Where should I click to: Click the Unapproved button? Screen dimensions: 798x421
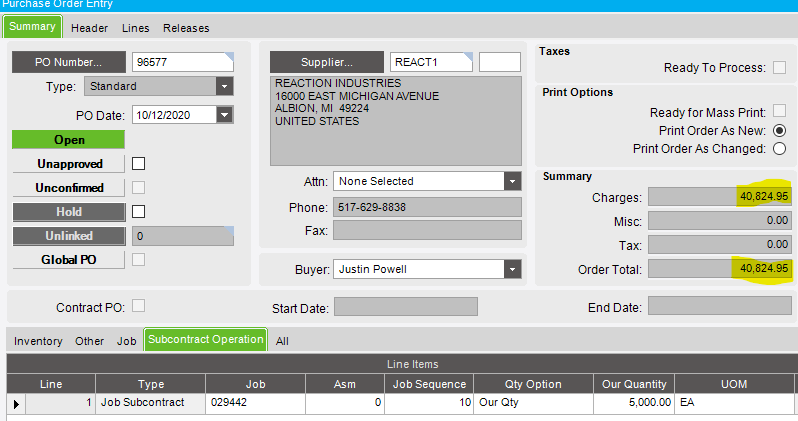[69, 164]
